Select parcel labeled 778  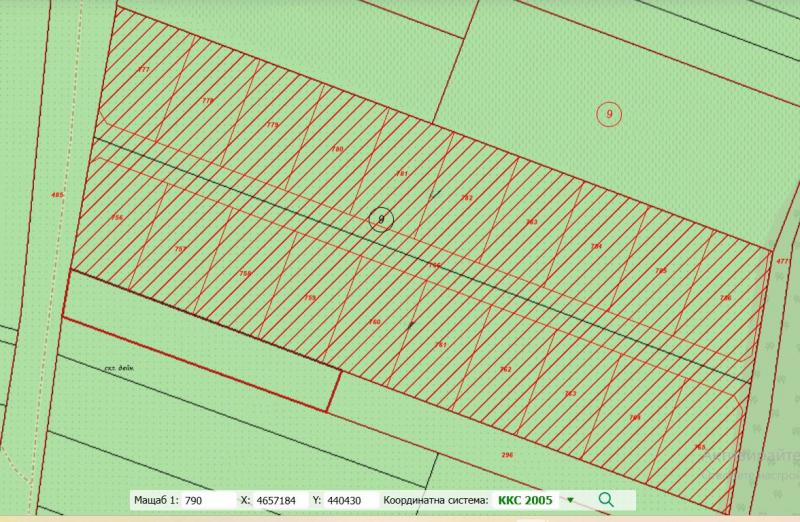click(208, 101)
